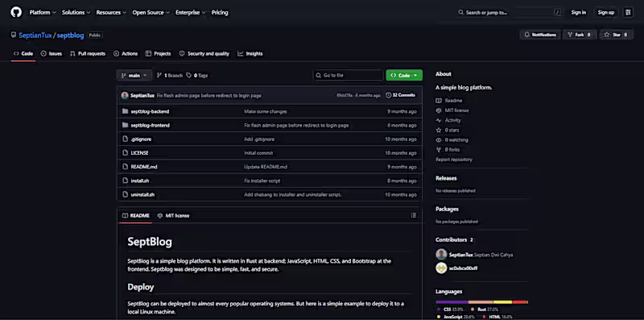The height and width of the screenshot is (320, 644).
Task: Open the Insights tab
Action: (x=250, y=54)
